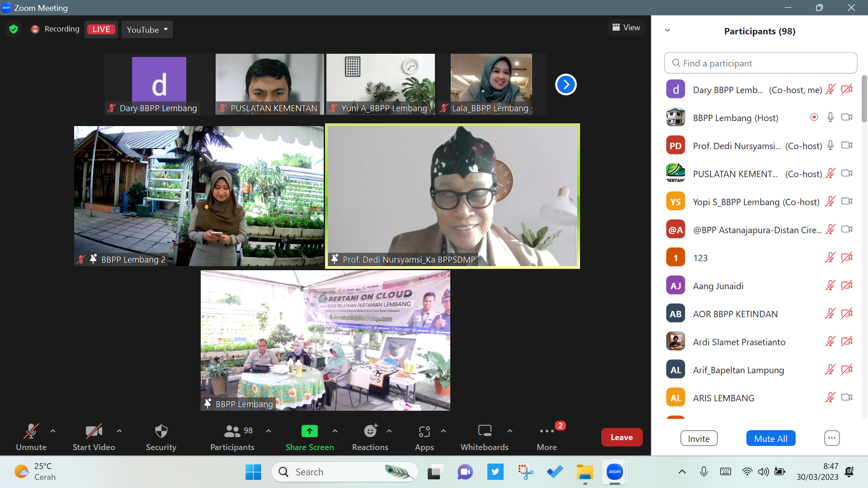Open Zoom app in Windows taskbar
The image size is (868, 488).
(614, 472)
